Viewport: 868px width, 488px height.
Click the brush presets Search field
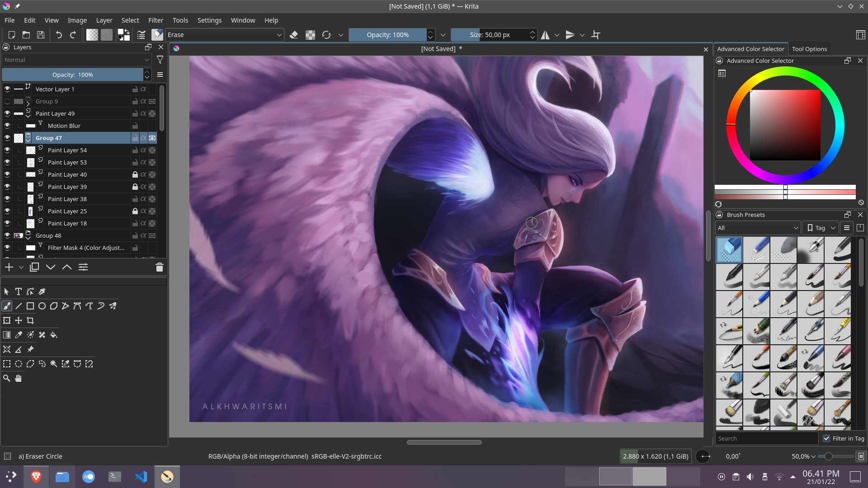767,438
